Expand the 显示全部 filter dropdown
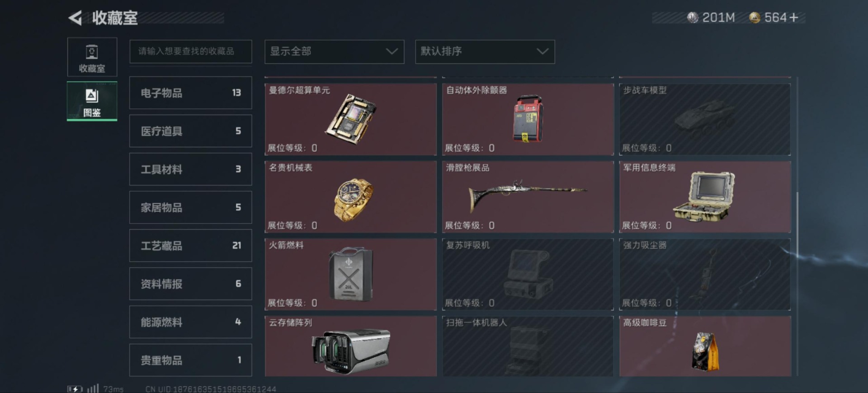The width and height of the screenshot is (868, 393). click(x=334, y=51)
